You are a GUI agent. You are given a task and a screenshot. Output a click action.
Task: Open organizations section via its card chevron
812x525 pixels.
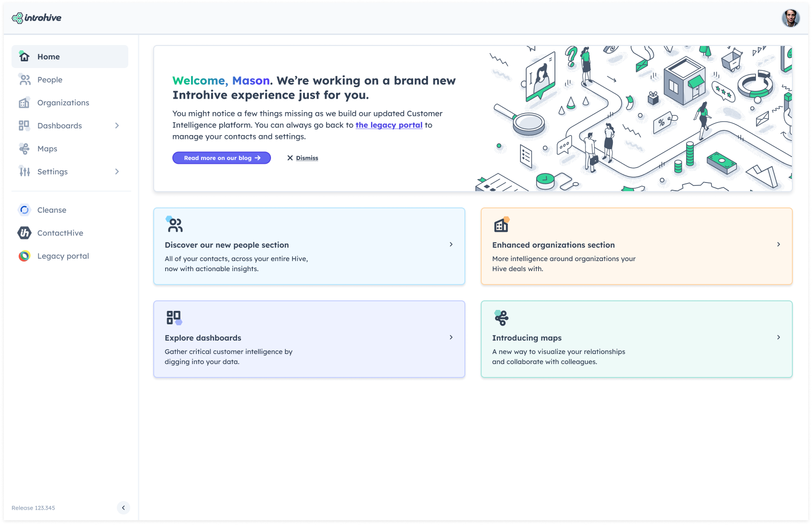(778, 244)
